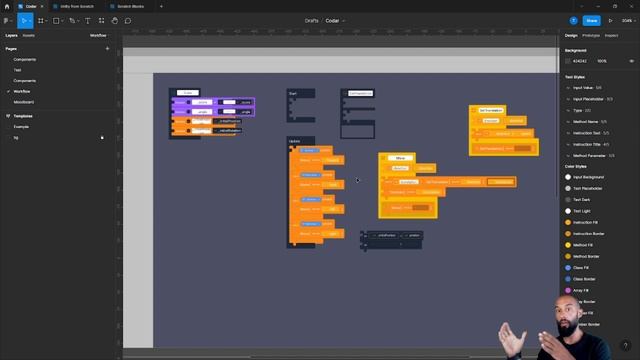Select the Moodboard page
Screen dimensions: 640x360
[x=24, y=102]
